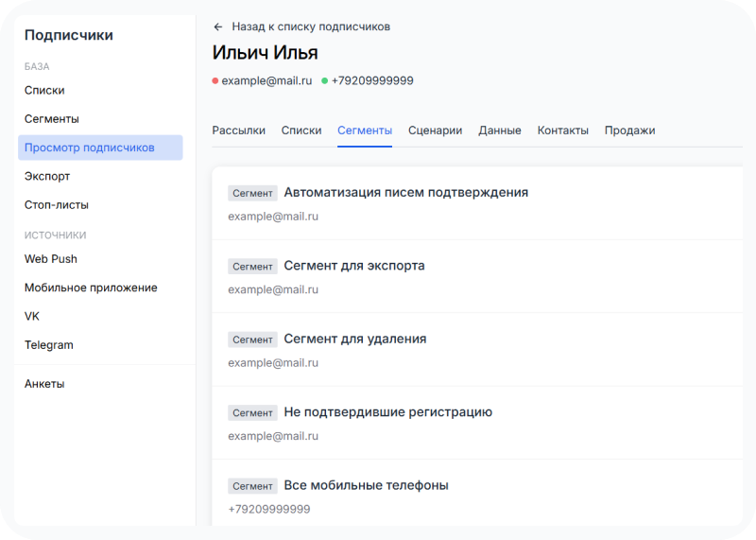Screen dimensions: 756x540
Task: Open Анкеты sidebar item
Action: click(44, 384)
